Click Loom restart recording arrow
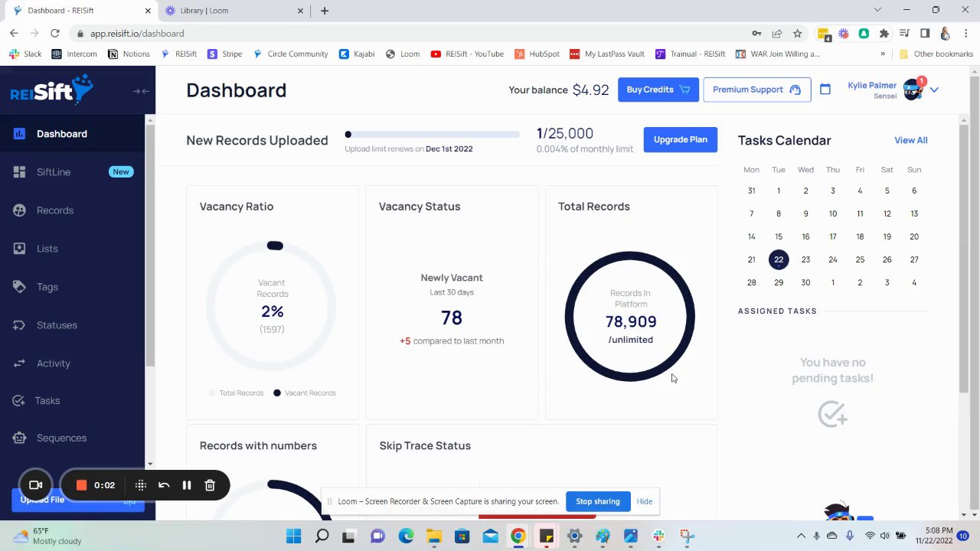 [164, 485]
